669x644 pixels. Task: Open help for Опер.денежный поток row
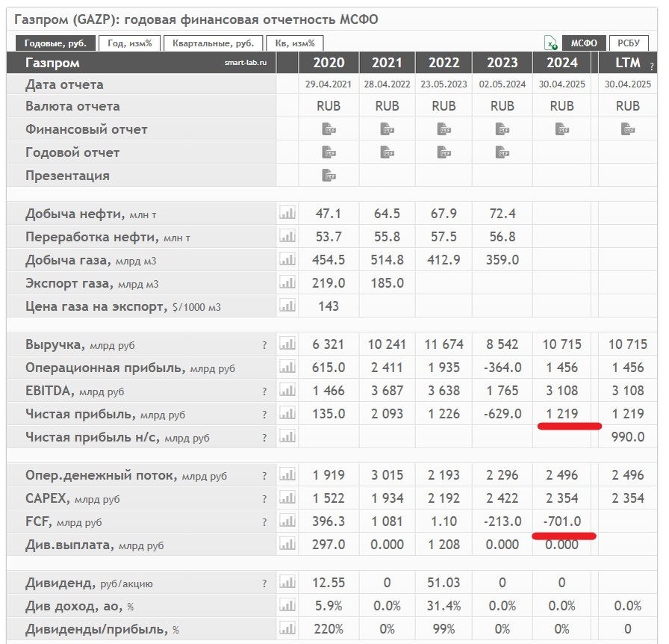pyautogui.click(x=264, y=476)
